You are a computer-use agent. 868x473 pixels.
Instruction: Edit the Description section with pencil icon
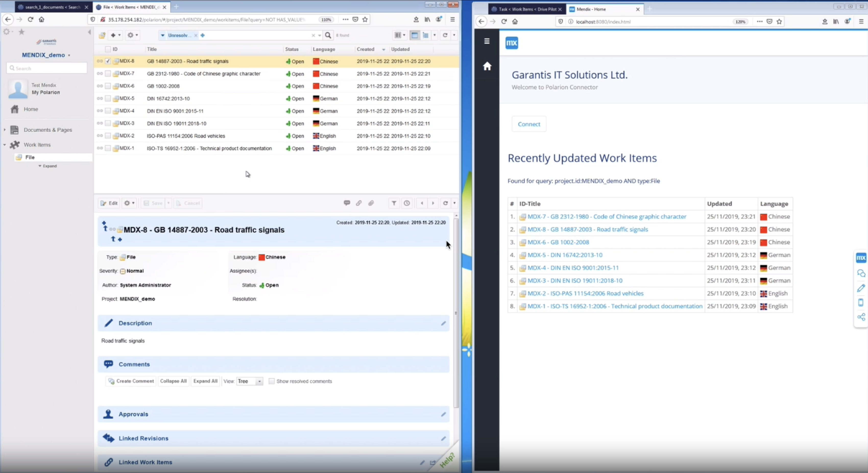coord(443,323)
